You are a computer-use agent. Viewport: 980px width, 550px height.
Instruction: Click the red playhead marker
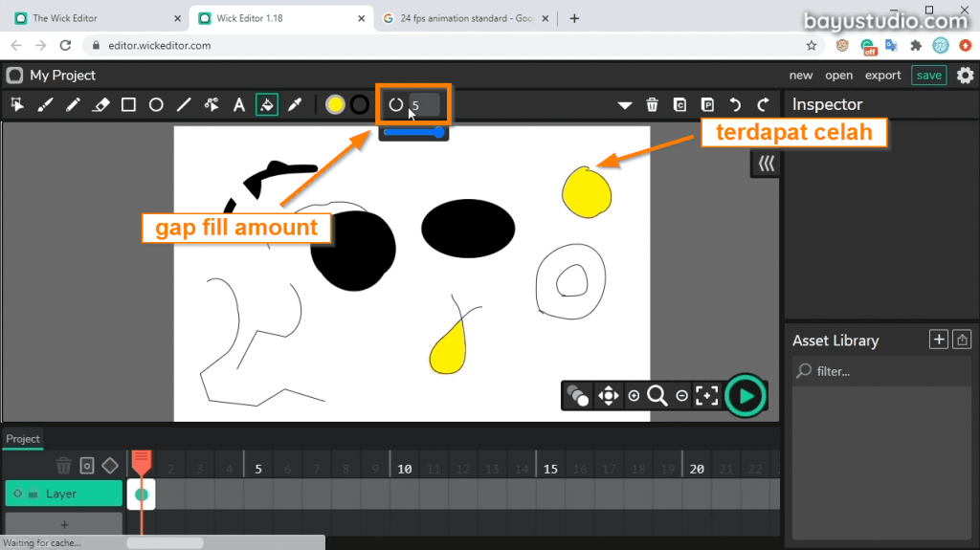[142, 464]
